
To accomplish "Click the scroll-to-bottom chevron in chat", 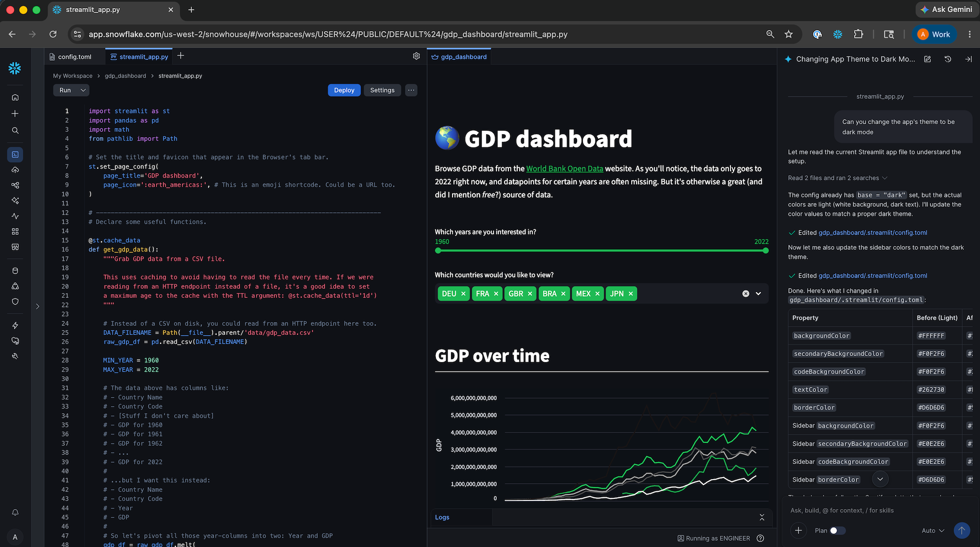I will 880,479.
